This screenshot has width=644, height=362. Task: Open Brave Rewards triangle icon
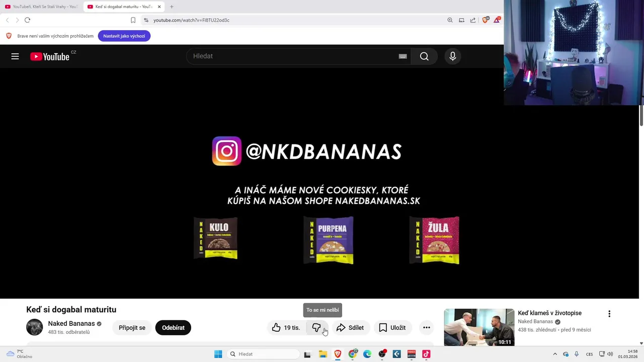click(x=497, y=20)
